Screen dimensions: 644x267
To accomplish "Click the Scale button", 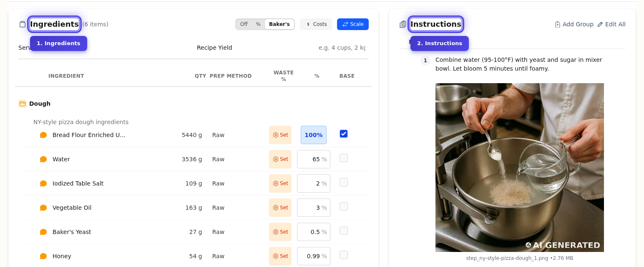I will pyautogui.click(x=353, y=24).
